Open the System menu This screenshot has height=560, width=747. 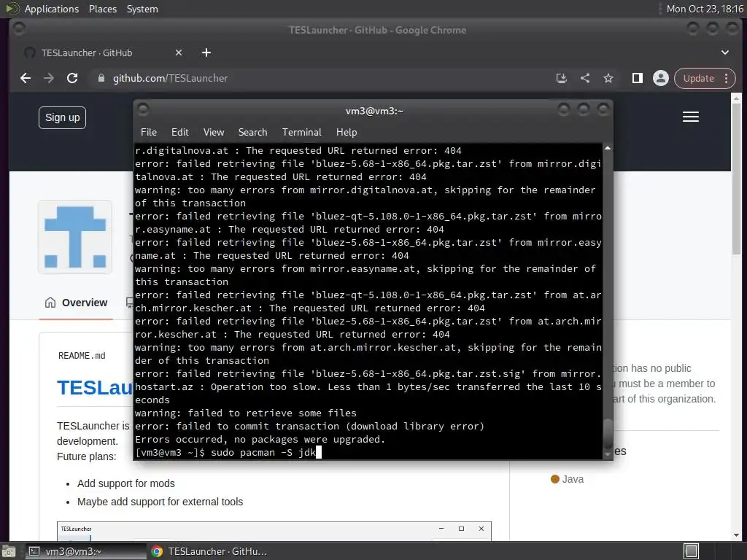click(142, 9)
